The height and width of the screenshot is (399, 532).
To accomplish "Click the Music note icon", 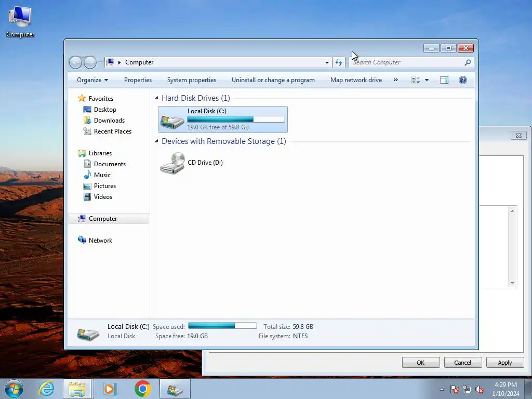I will coord(87,175).
